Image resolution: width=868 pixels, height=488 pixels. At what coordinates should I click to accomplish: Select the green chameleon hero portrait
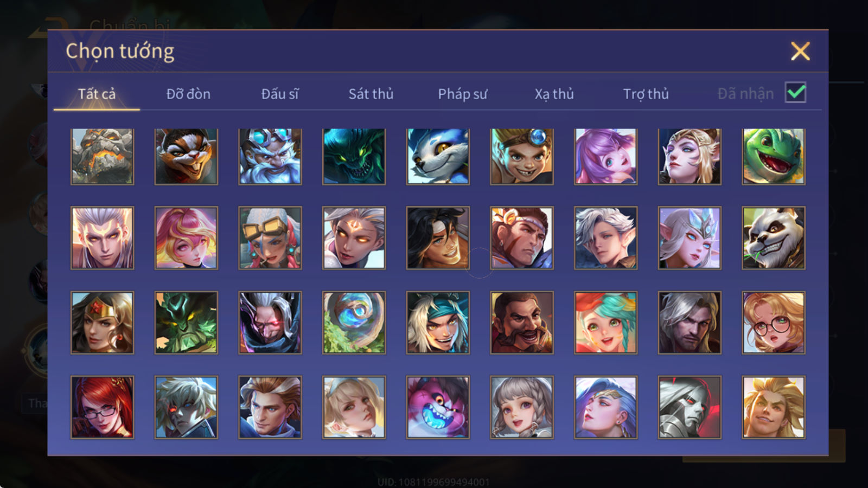[x=774, y=157]
